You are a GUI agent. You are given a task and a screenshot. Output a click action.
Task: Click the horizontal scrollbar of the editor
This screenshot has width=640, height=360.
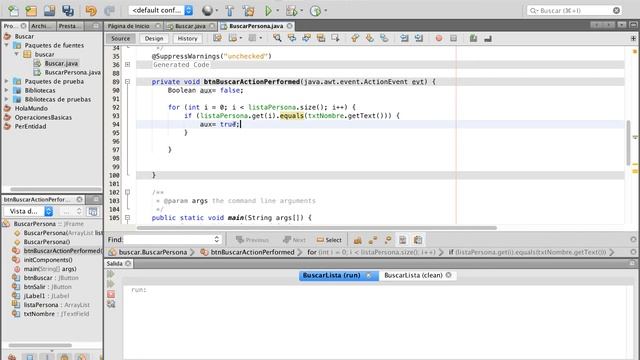click(x=317, y=228)
